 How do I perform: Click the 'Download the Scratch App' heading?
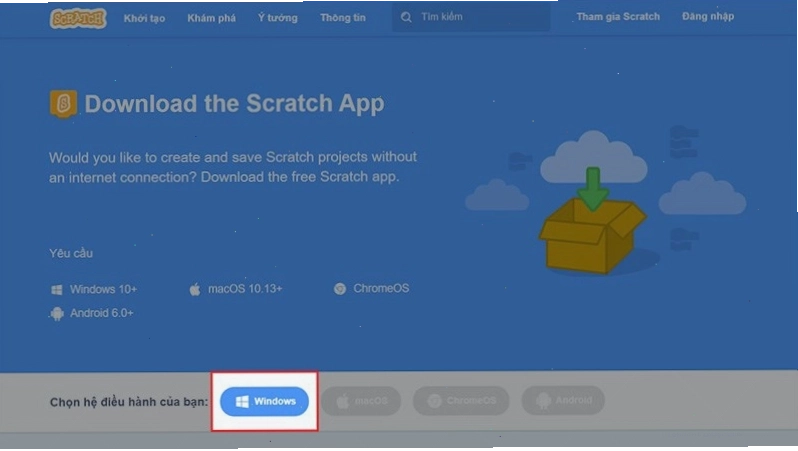click(x=234, y=103)
